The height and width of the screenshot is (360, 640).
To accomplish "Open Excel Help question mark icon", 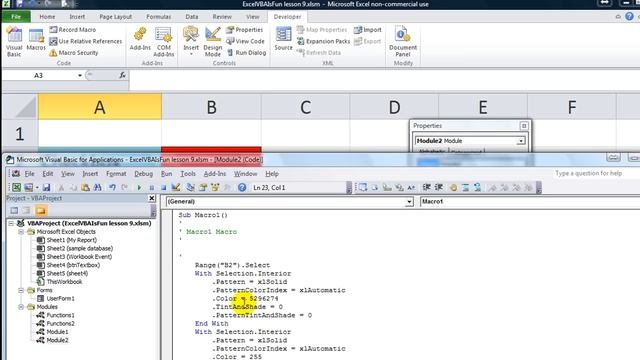I will tap(629, 16).
